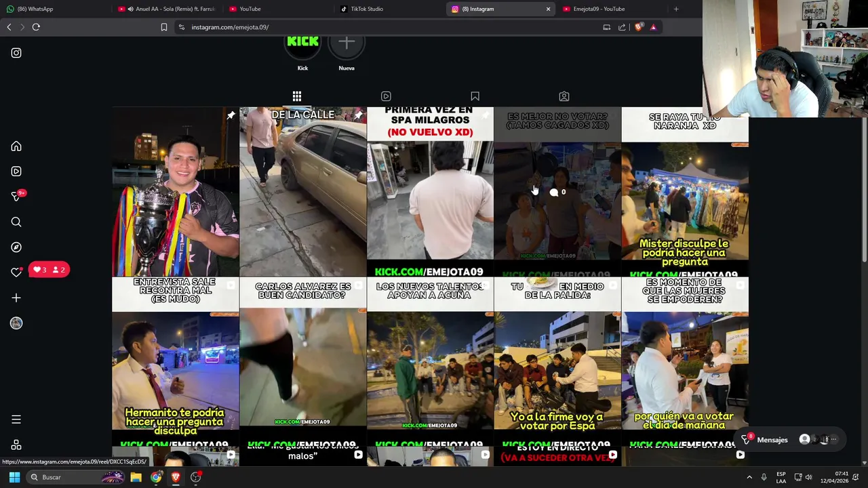The height and width of the screenshot is (488, 868).
Task: Click the notification bubble showing 3 likes
Action: (50, 270)
